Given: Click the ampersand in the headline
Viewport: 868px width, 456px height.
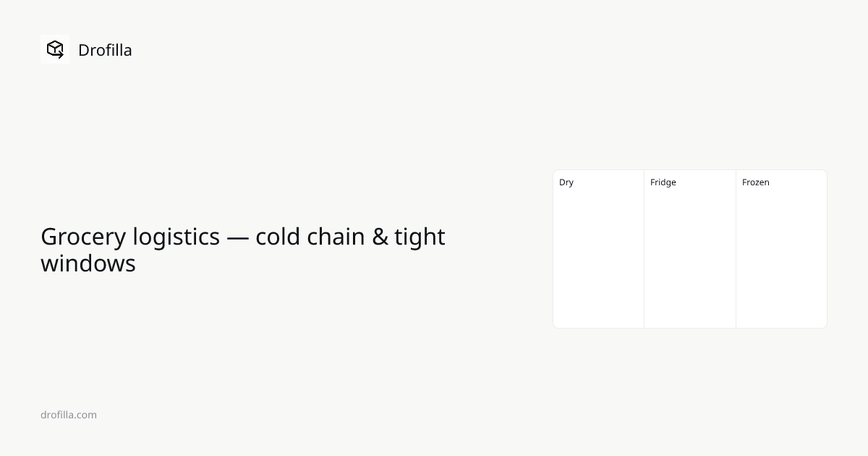Looking at the screenshot, I should tap(380, 237).
